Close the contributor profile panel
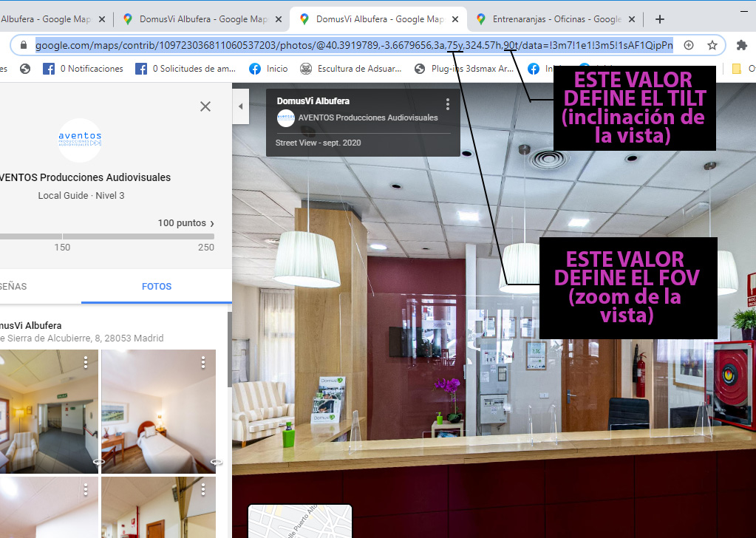The image size is (756, 538). tap(205, 106)
